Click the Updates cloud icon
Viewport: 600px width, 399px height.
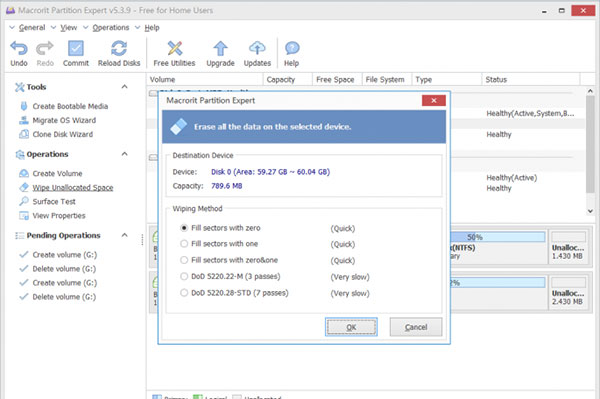coord(257,49)
